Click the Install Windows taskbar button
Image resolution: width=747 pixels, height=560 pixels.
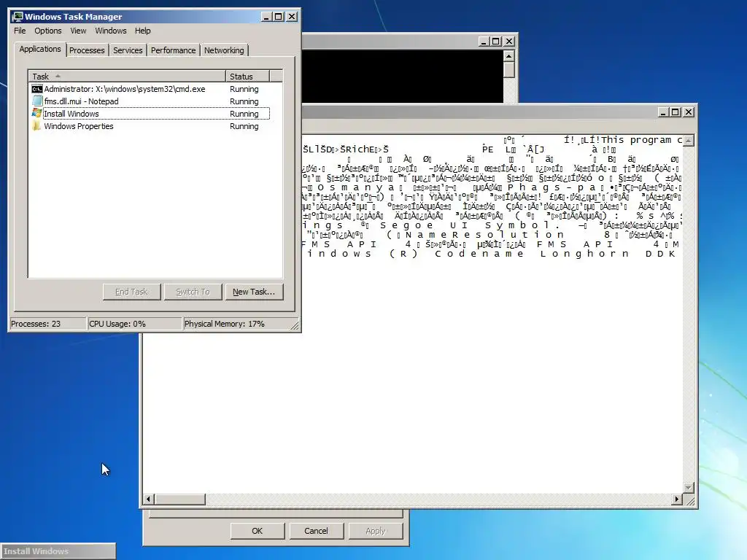click(58, 551)
